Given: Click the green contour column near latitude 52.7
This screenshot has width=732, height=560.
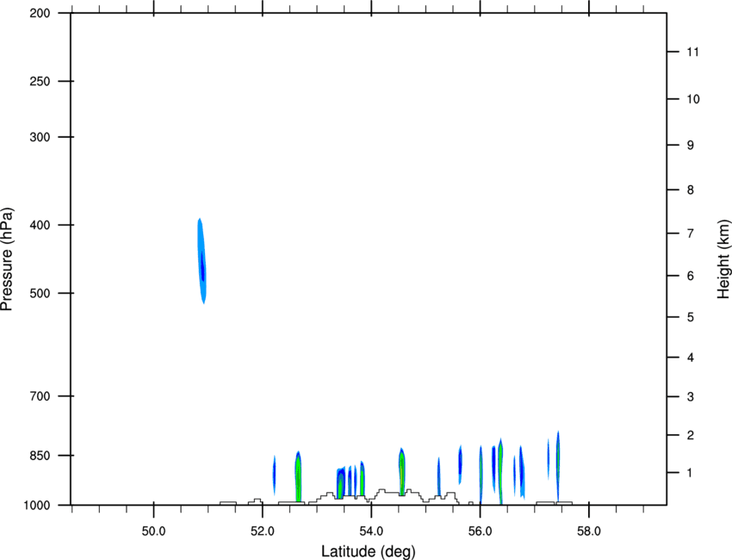Looking at the screenshot, I should coord(298,476).
